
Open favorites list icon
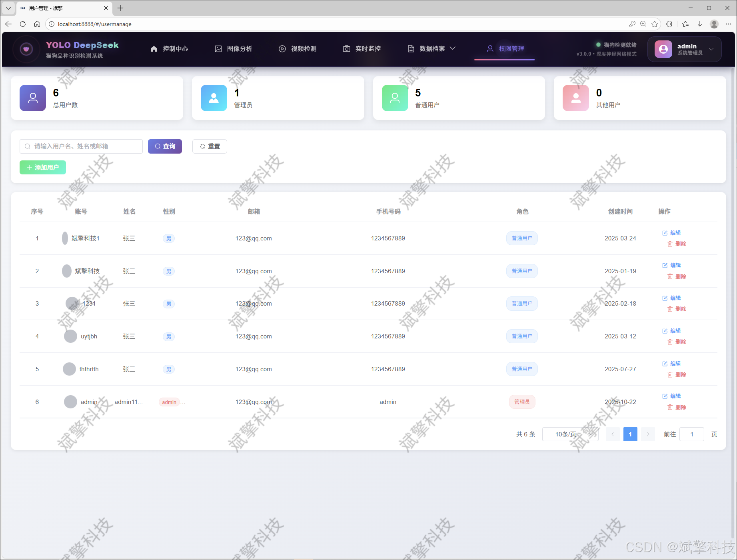pyautogui.click(x=685, y=24)
